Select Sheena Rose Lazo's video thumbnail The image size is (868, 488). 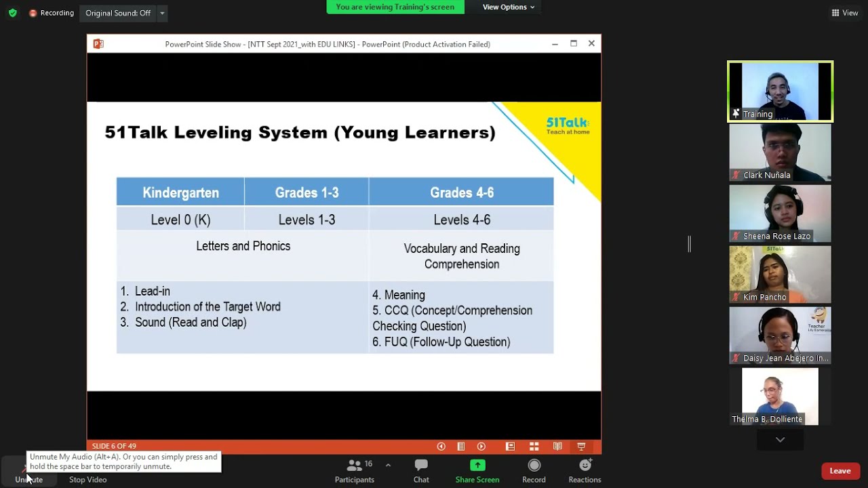(x=780, y=213)
